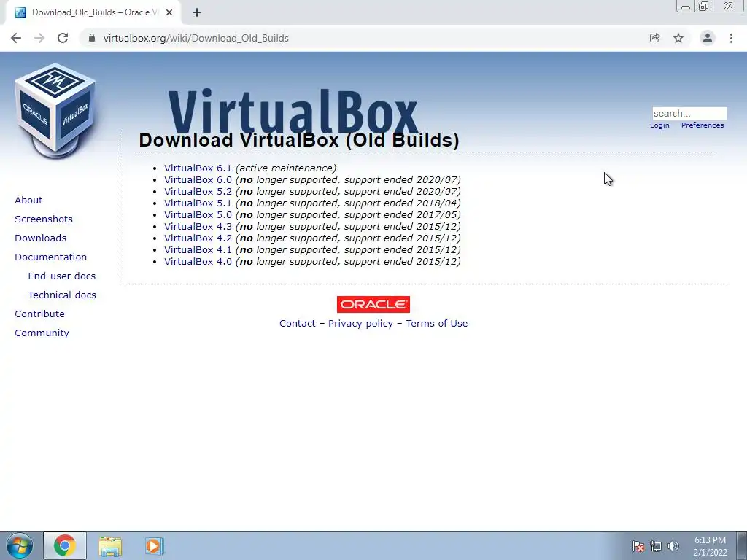Go to the About page
Screen dimensions: 747x560
click(28, 200)
